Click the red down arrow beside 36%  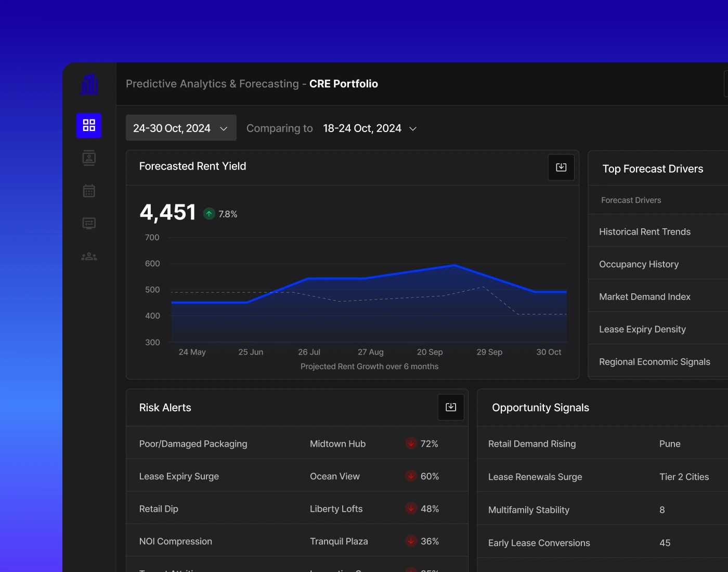[411, 541]
